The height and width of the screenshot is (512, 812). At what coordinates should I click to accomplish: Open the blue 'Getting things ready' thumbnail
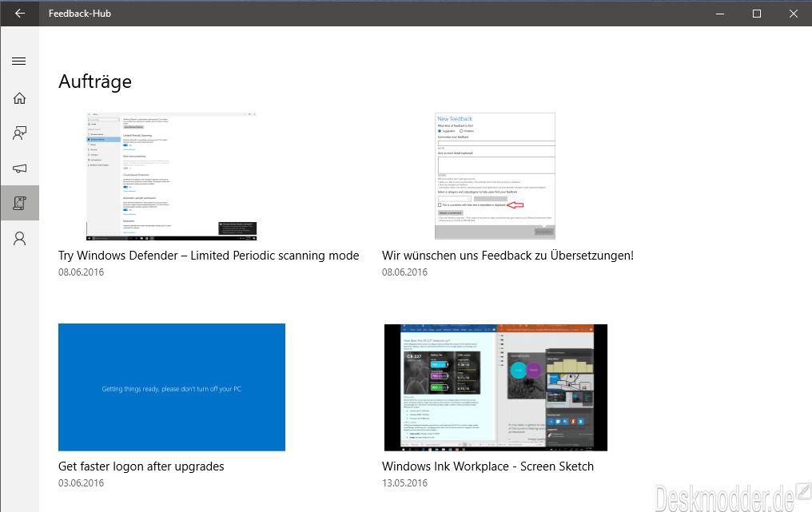171,387
